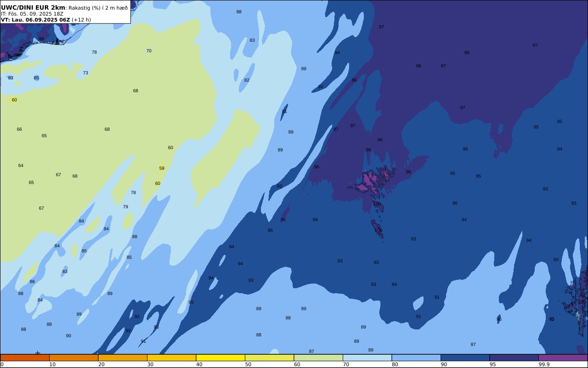Click the "(+12 h)" forecast offset text
This screenshot has height=368, width=588.
(81, 20)
